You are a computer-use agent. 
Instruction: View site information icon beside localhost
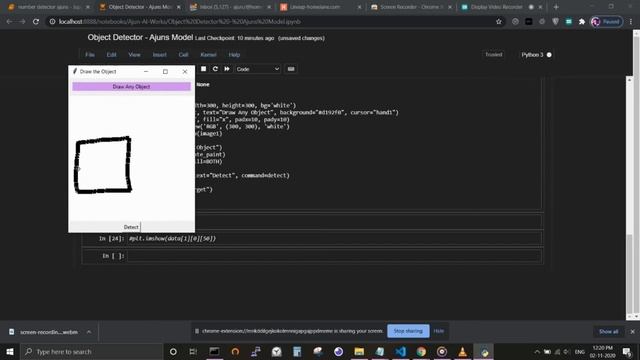coord(52,22)
